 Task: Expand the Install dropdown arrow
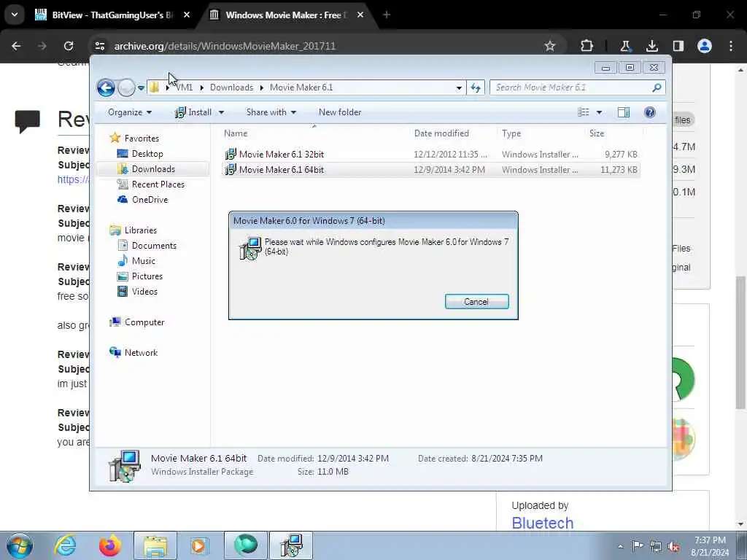[221, 113]
